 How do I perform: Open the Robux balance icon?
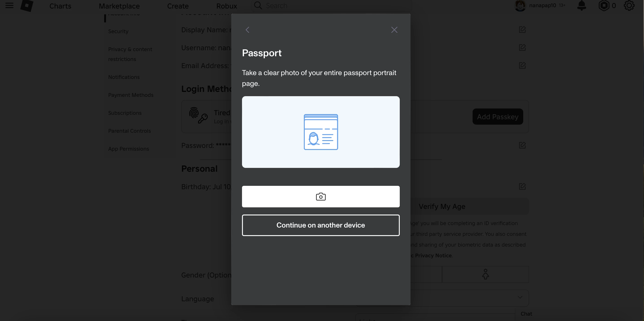(604, 6)
